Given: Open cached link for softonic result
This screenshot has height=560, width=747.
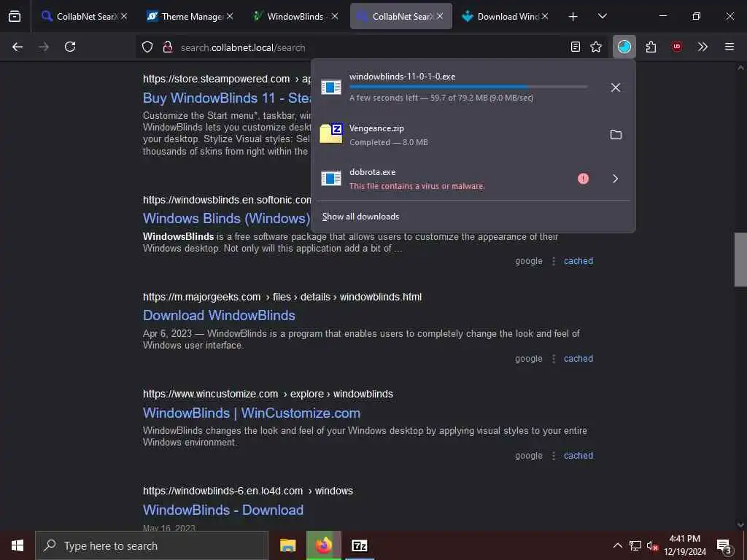Looking at the screenshot, I should coord(578,261).
